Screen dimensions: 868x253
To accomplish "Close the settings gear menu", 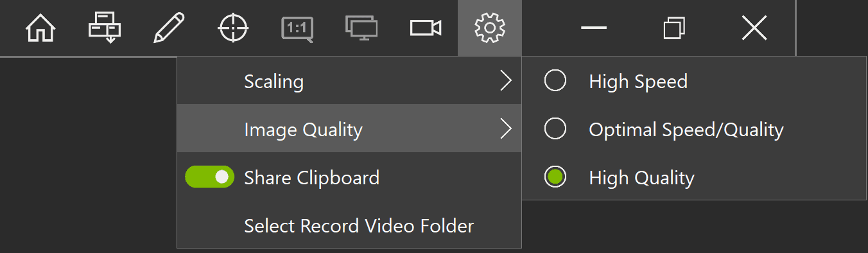I will tap(490, 28).
